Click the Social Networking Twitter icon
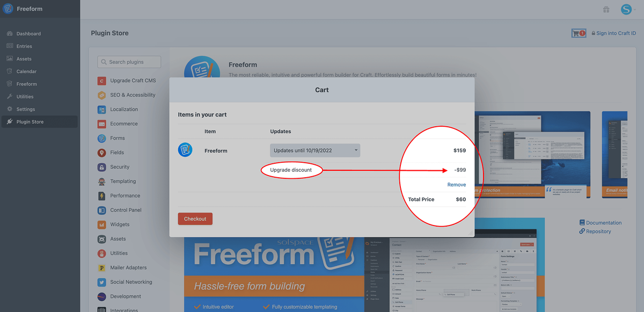Image resolution: width=644 pixels, height=312 pixels. (101, 282)
